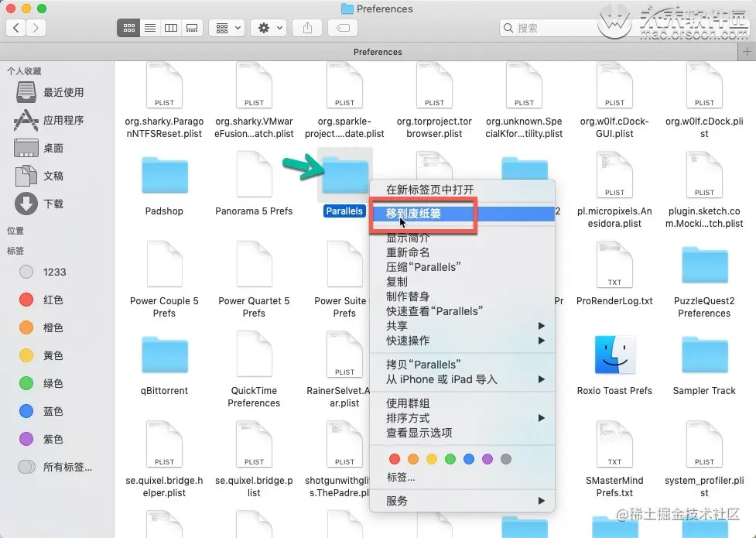Go back with the left chevron button
Screen dimensions: 756x538
click(16, 28)
